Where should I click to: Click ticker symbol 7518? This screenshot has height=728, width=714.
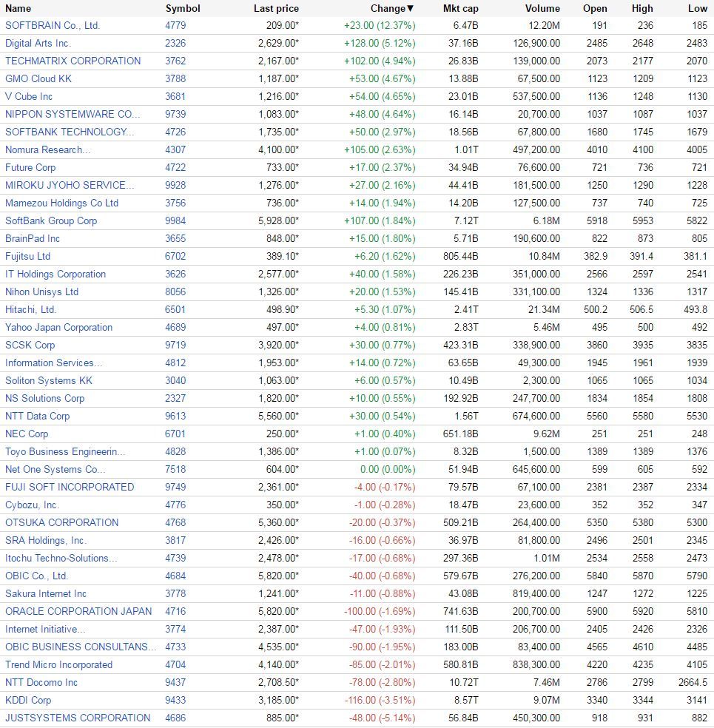pos(175,469)
